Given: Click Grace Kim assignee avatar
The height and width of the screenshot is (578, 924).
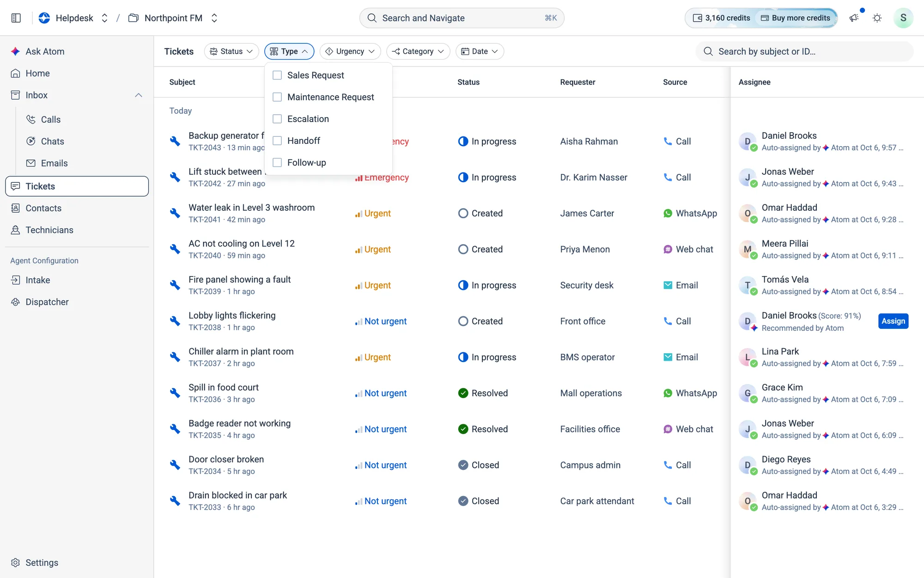Looking at the screenshot, I should 748,394.
